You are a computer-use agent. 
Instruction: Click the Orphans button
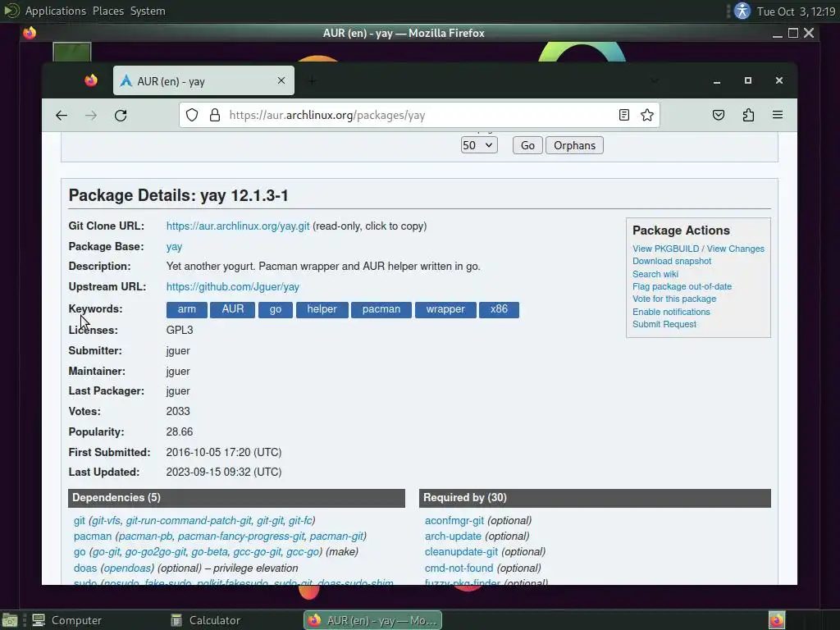[574, 145]
